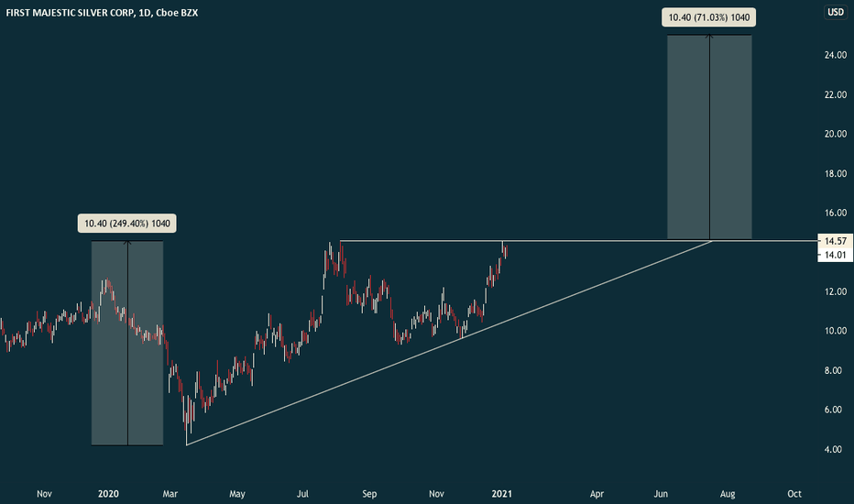Viewport: 854px width, 504px height.
Task: Click the 10.00 price axis label
Action: pos(836,332)
